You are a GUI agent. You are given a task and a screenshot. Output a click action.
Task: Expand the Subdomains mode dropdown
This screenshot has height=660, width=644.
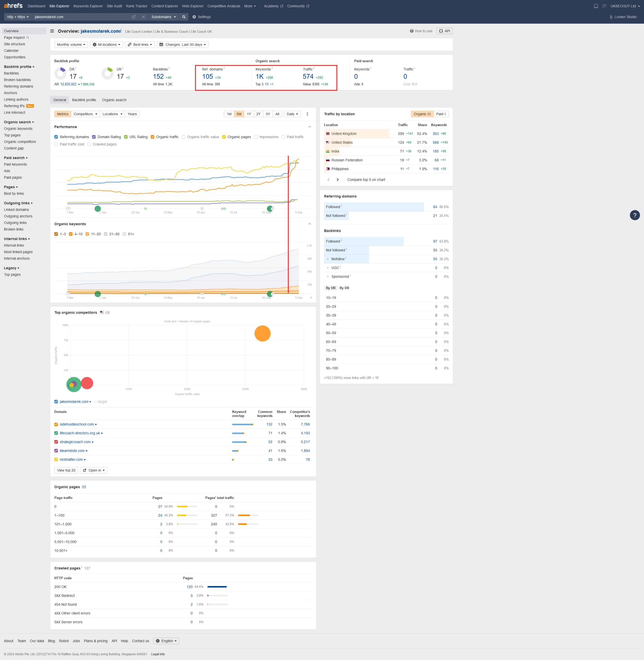164,17
